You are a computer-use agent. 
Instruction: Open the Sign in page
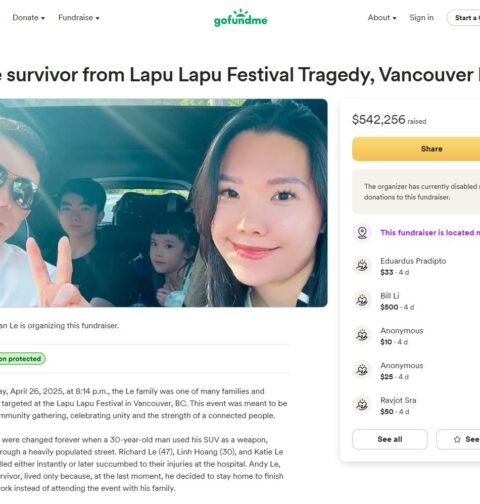click(x=422, y=18)
